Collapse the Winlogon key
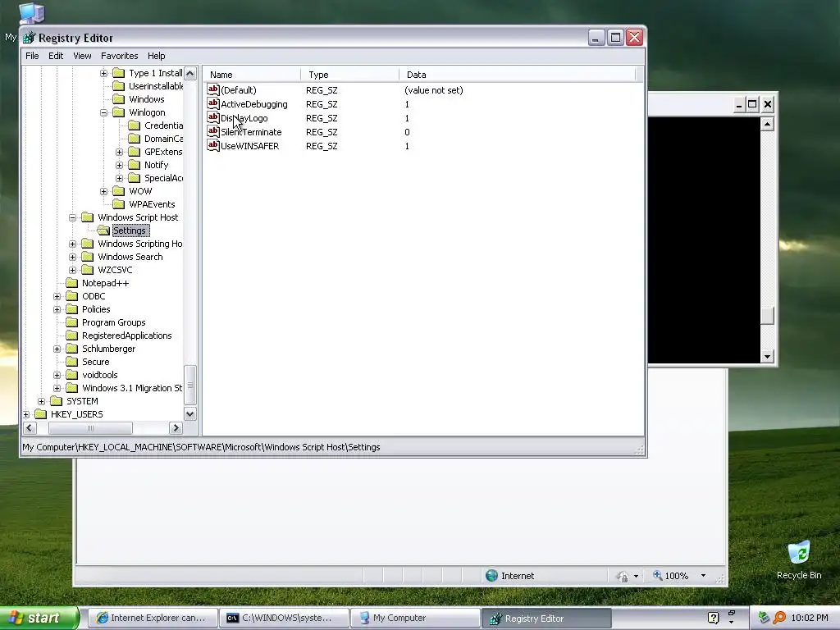The image size is (840, 630). [104, 112]
